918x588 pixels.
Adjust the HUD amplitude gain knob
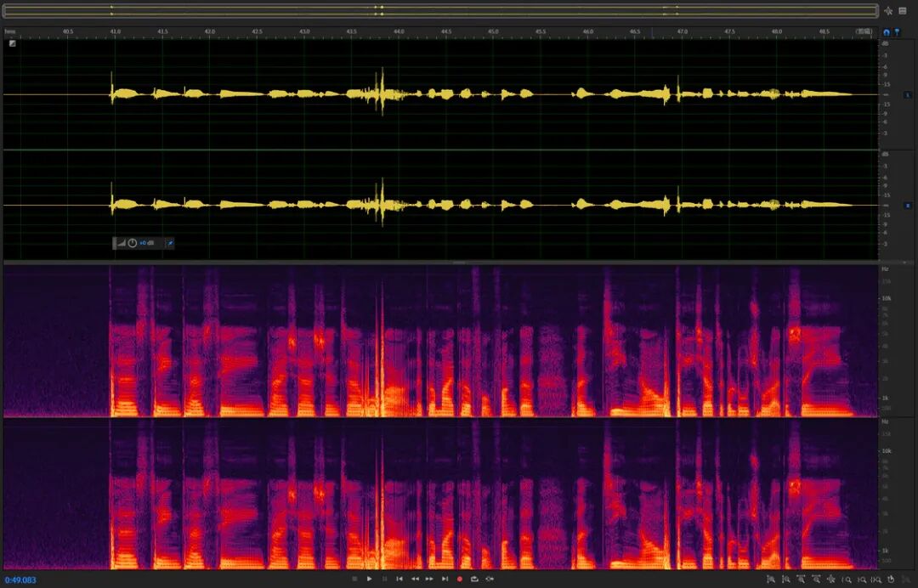pyautogui.click(x=133, y=243)
